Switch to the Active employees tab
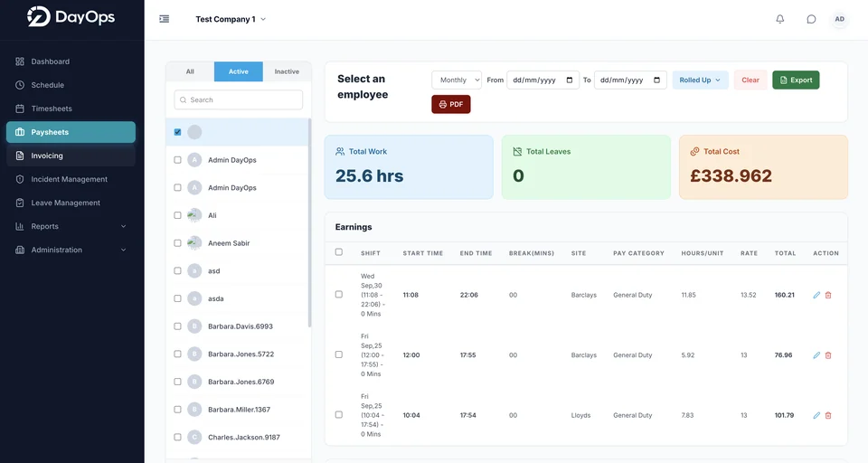 (239, 71)
